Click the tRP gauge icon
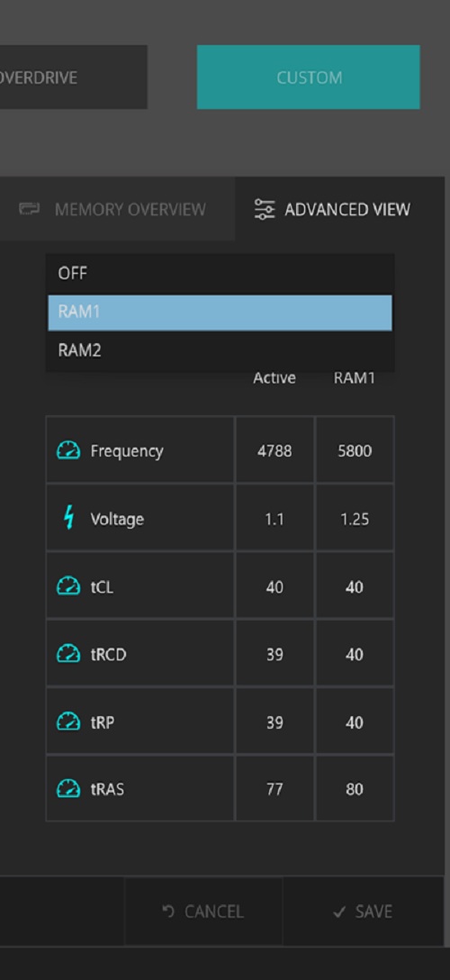Screen dimensions: 450x980 68,721
